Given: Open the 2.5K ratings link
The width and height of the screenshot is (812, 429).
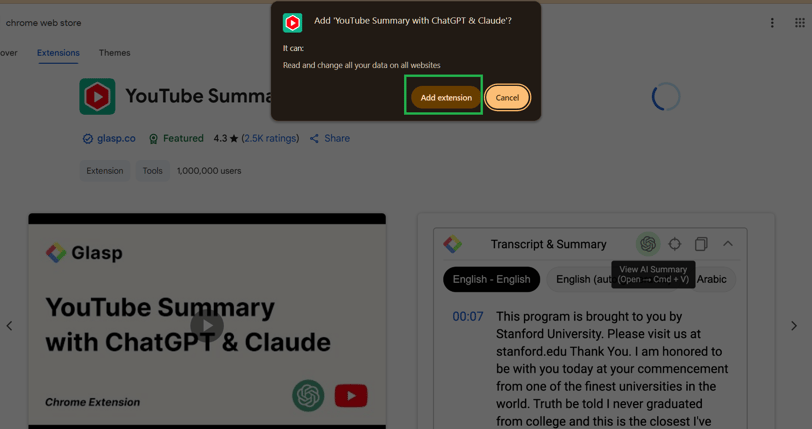Looking at the screenshot, I should [x=270, y=138].
